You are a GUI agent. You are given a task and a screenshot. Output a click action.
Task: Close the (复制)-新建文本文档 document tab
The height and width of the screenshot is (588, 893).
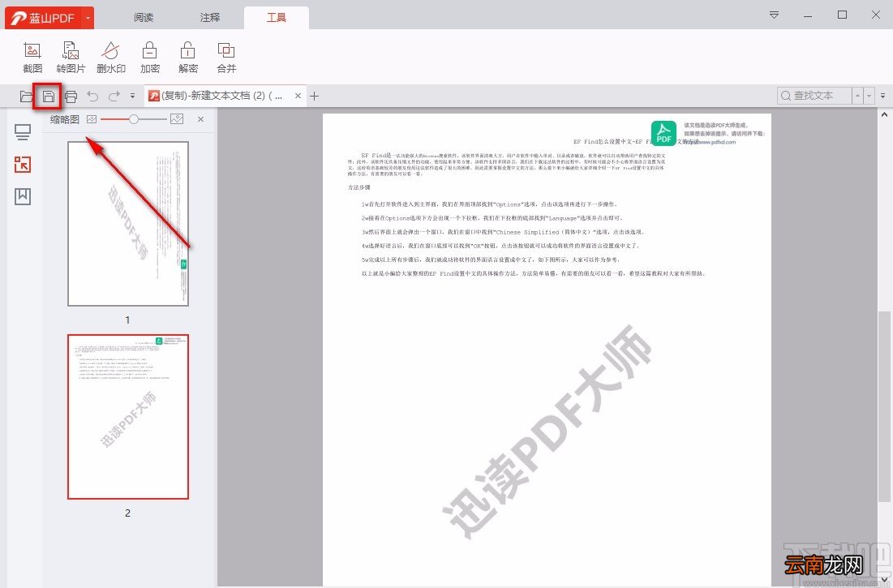(298, 96)
